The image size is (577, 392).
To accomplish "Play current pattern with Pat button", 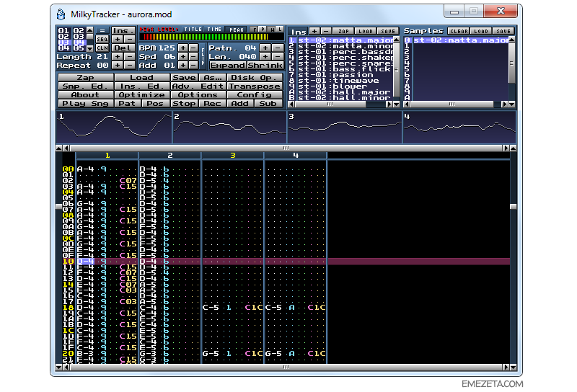I will pos(127,103).
